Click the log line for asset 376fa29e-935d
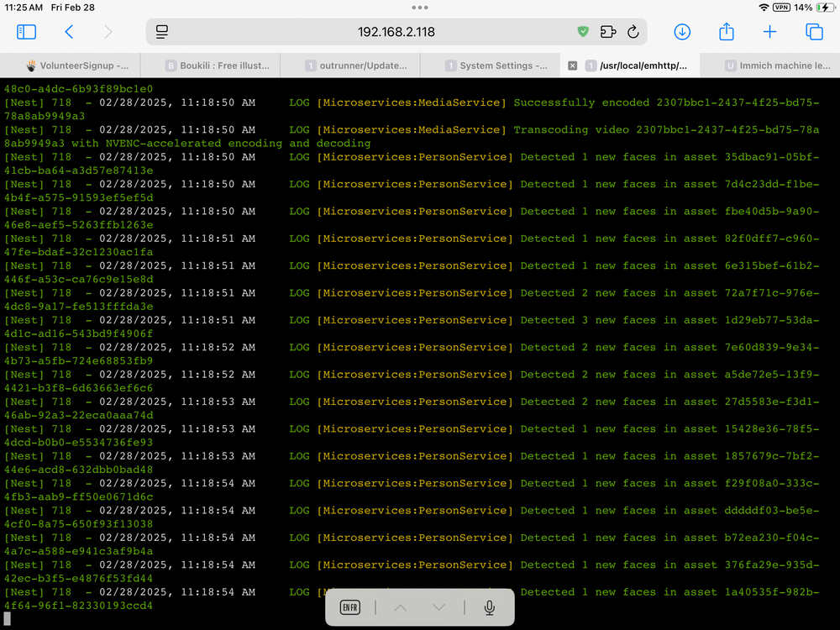This screenshot has width=840, height=630. [412, 571]
